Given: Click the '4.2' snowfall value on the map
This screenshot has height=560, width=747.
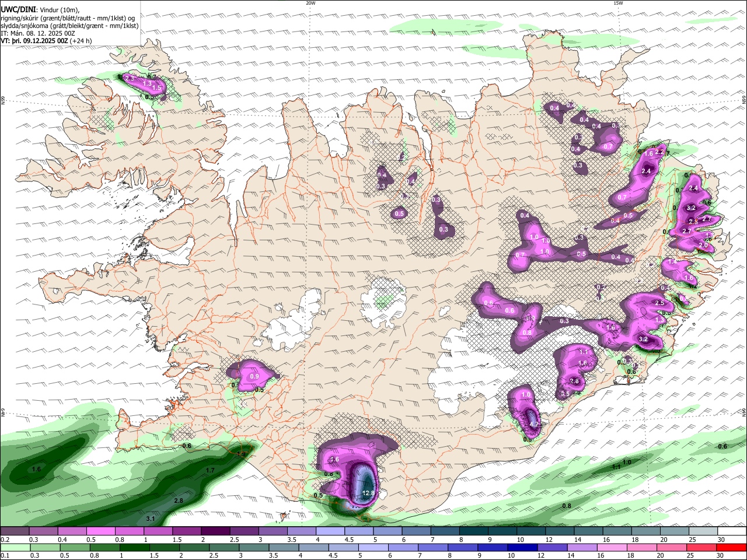Looking at the screenshot, I should tap(533, 424).
